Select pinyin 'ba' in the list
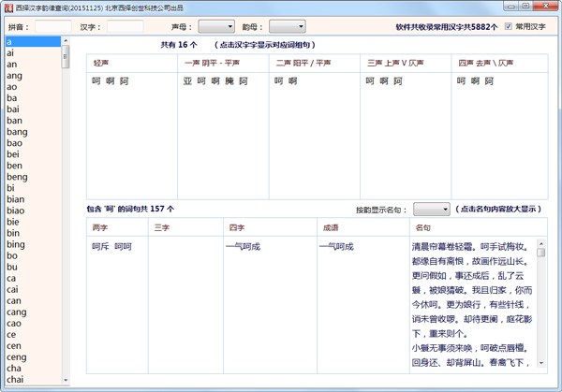The height and width of the screenshot is (392, 562). [33, 98]
